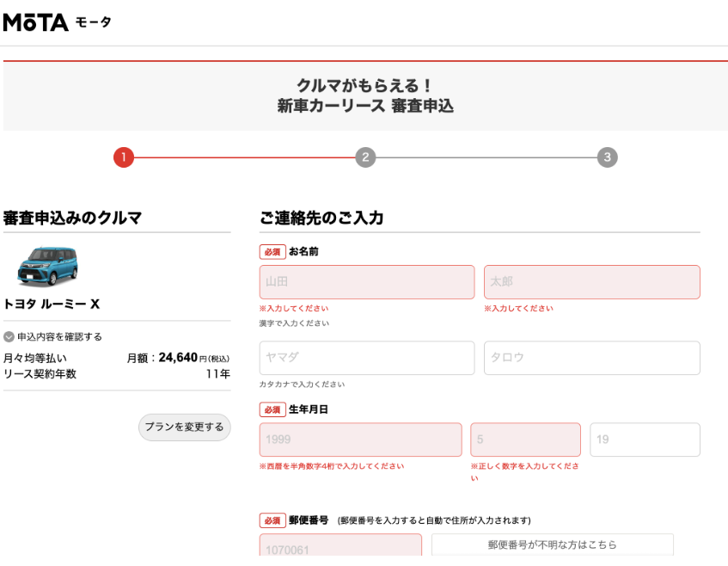Focus the katakana first name field タロウ
Screen dimensions: 728x566
(591, 358)
